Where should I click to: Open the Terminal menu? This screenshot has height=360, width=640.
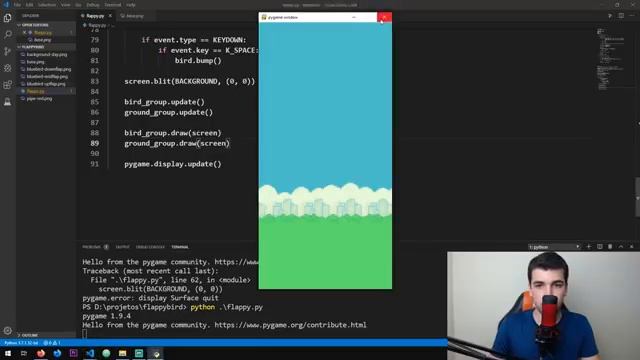pyautogui.click(x=113, y=5)
